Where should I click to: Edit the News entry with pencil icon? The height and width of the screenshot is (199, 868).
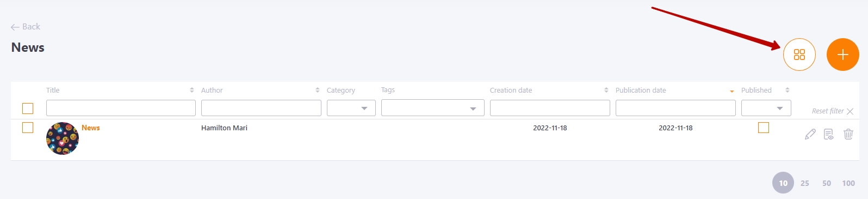(810, 134)
